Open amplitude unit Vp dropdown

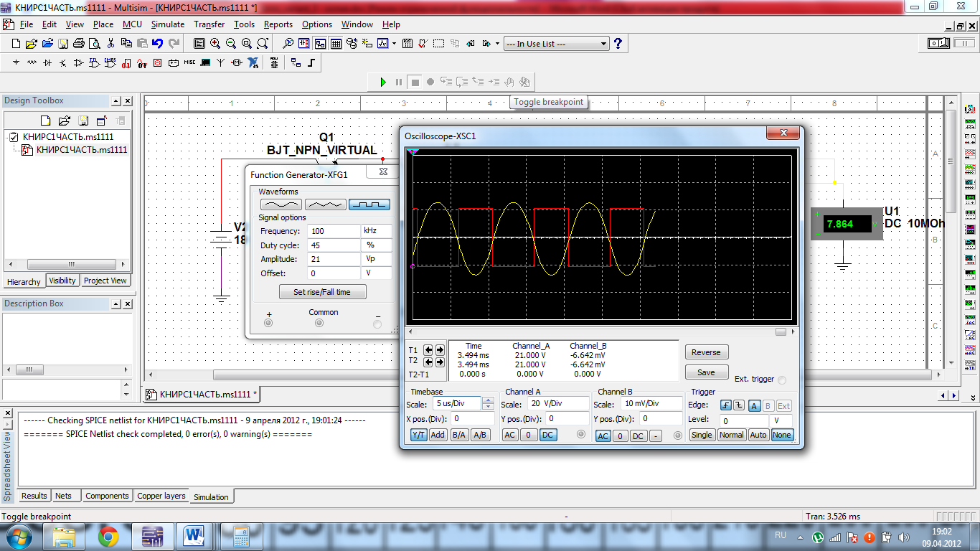click(377, 259)
